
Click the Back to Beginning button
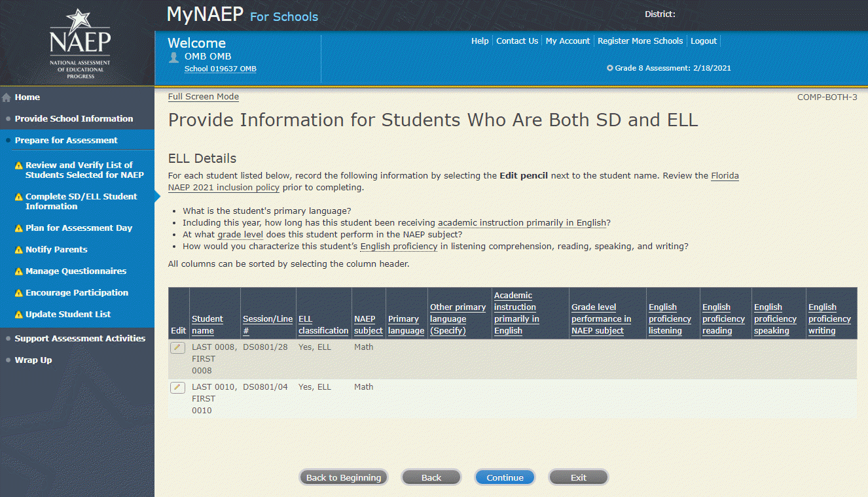coord(344,477)
